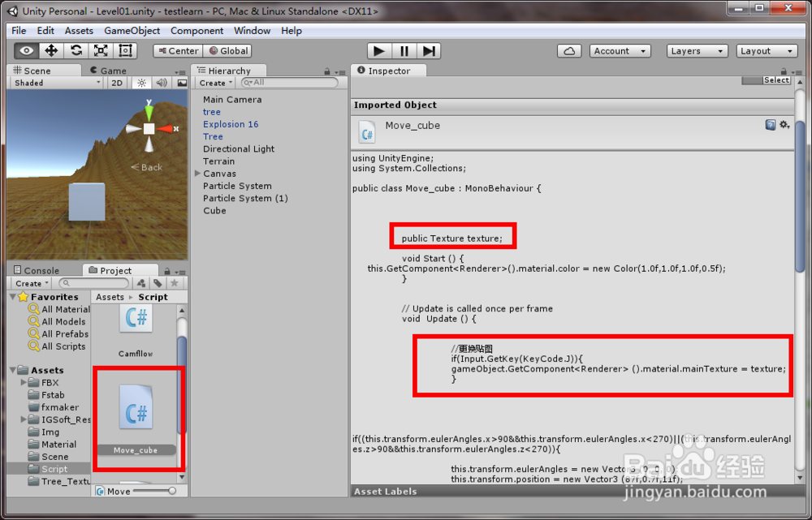The width and height of the screenshot is (812, 520).
Task: Select the Move tool
Action: click(x=51, y=51)
